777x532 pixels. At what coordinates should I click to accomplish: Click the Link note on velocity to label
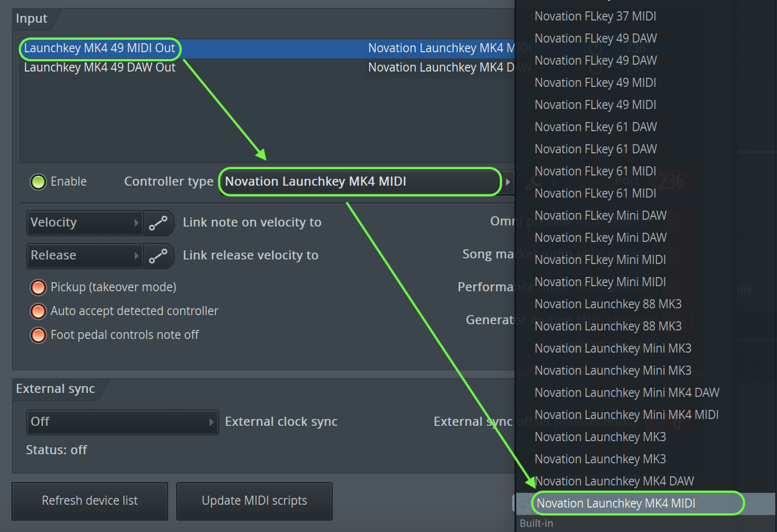(252, 223)
